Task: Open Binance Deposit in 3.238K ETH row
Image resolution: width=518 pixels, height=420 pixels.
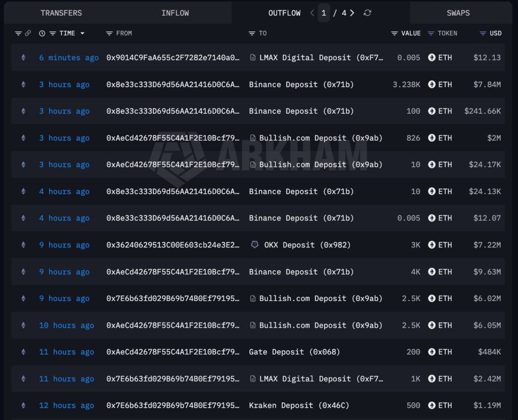Action: coord(301,85)
